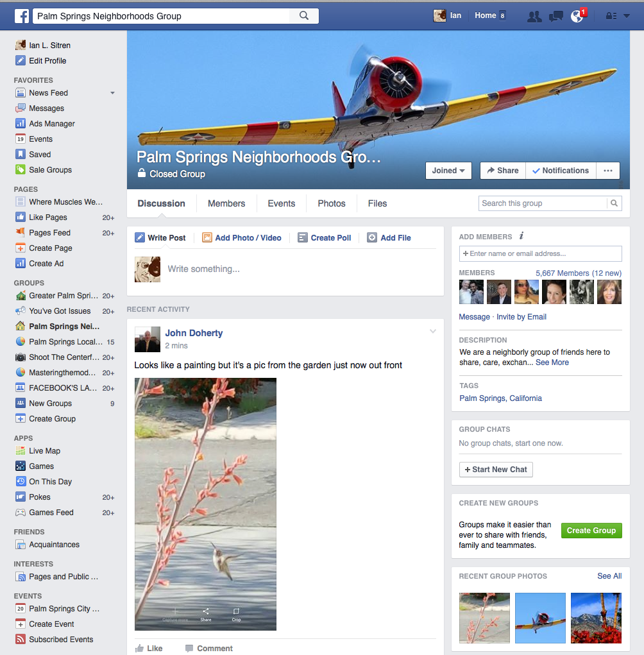This screenshot has height=655, width=644.
Task: Open the airplane thumbnail in recent group photos
Action: (x=540, y=618)
